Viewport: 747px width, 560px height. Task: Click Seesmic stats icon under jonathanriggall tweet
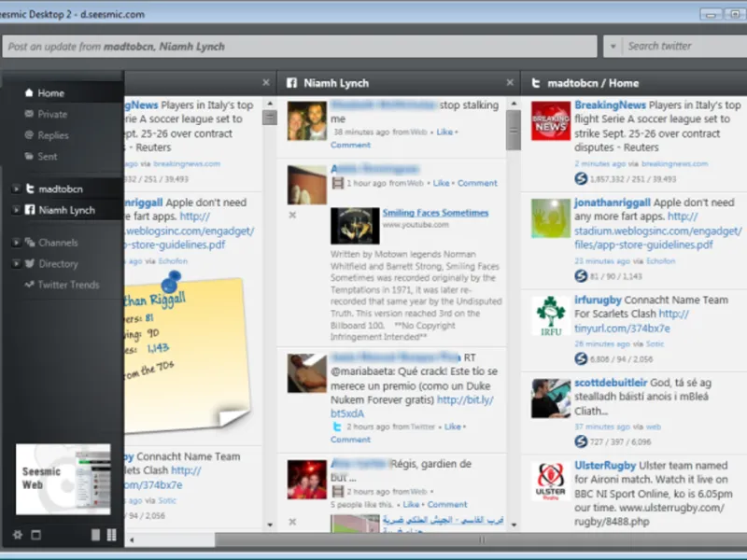click(x=581, y=275)
